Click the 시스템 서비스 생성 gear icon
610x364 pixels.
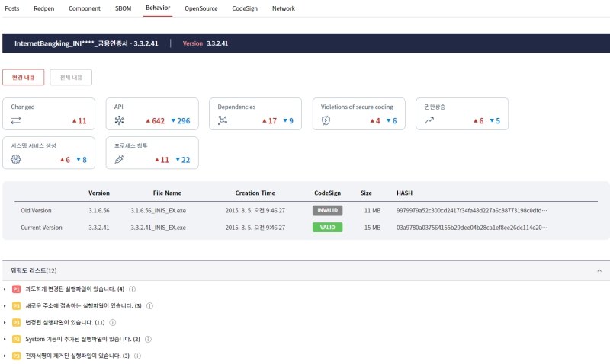coord(16,159)
